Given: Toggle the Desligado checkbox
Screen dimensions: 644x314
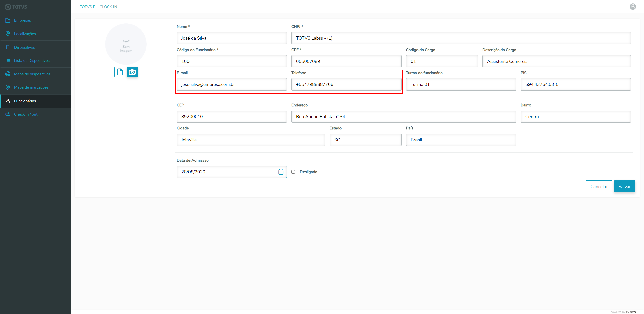Looking at the screenshot, I should click(x=293, y=172).
